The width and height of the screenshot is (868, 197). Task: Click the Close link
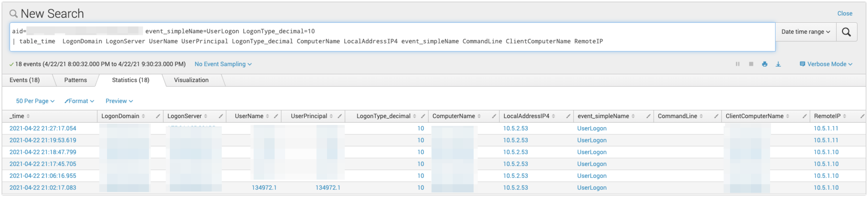click(845, 13)
